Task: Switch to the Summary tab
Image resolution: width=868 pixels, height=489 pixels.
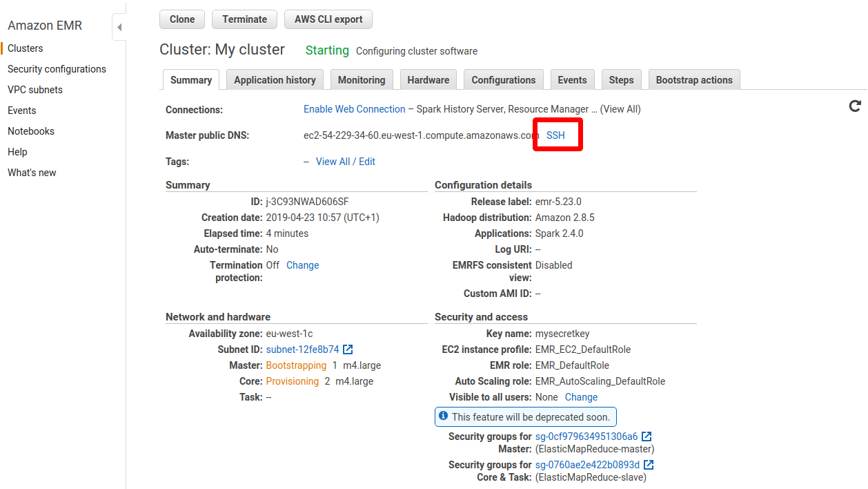Action: click(191, 80)
